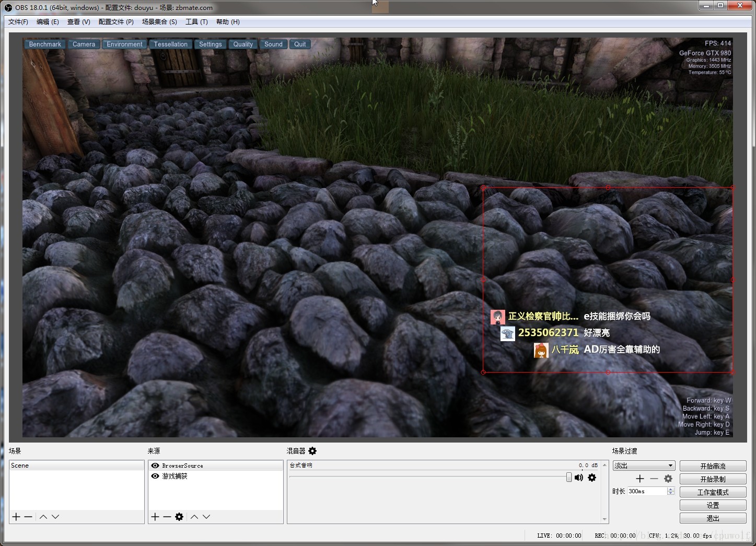Click Environment button in game preview
The image size is (756, 546).
(x=124, y=44)
